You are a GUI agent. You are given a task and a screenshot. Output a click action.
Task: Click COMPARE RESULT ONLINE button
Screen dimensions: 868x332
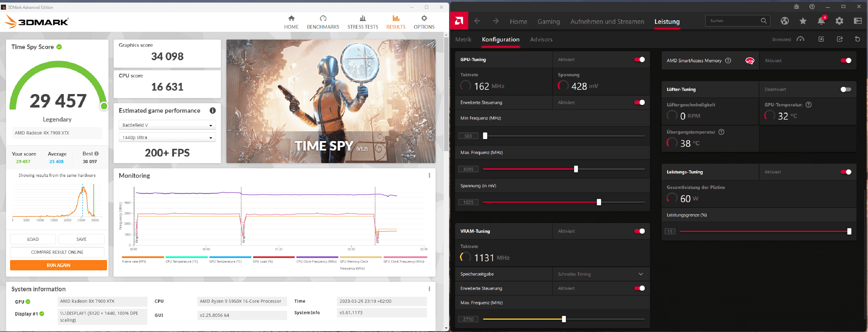pyautogui.click(x=57, y=252)
